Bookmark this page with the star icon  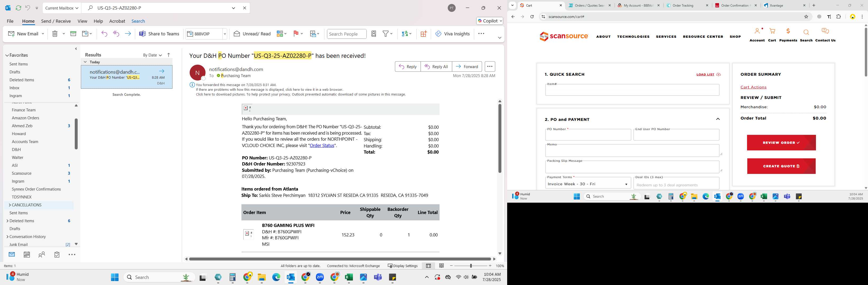[x=806, y=16]
